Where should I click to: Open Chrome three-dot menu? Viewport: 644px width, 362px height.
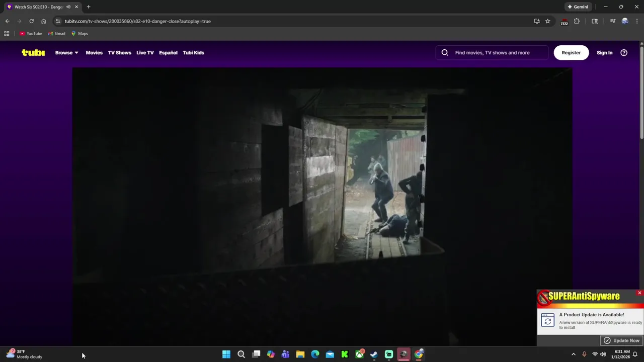(x=637, y=21)
